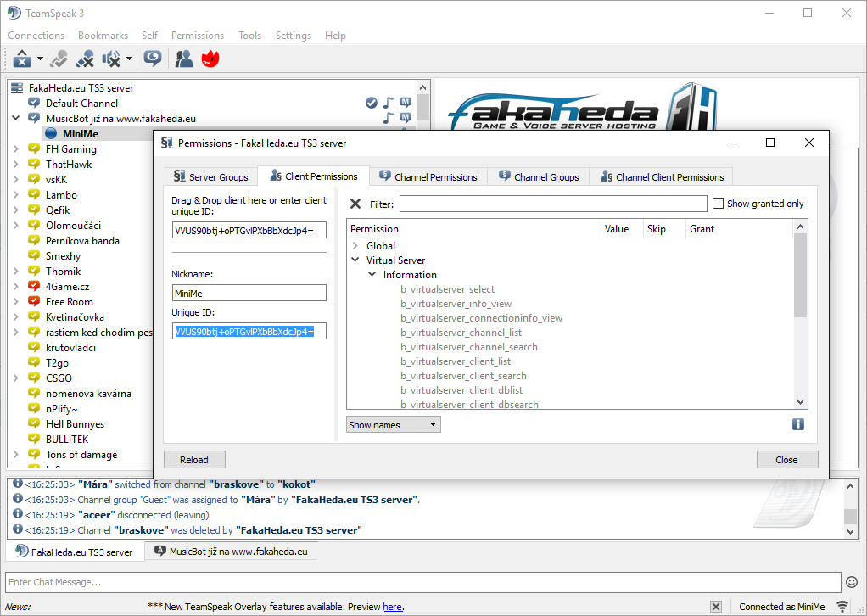Open the Connections menu
867x616 pixels.
(36, 36)
